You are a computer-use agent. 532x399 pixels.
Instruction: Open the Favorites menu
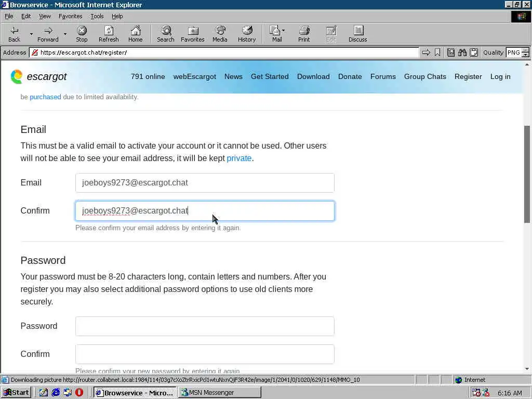click(x=70, y=16)
